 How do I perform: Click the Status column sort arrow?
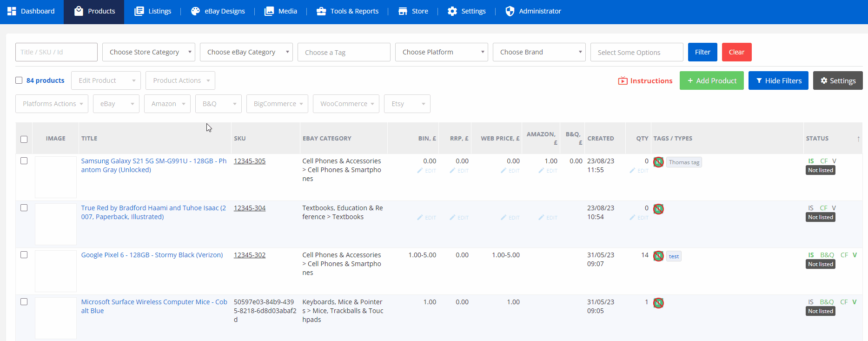(x=858, y=139)
